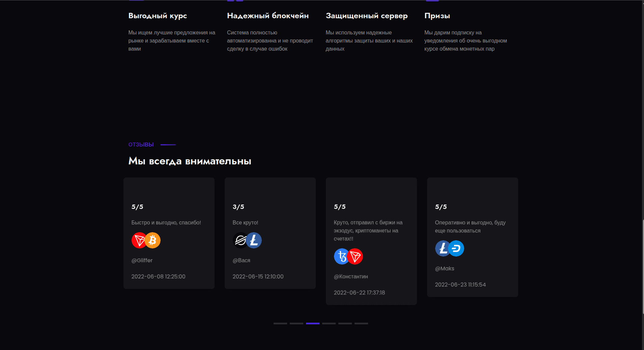
Task: Click the @Maks username
Action: click(x=445, y=269)
